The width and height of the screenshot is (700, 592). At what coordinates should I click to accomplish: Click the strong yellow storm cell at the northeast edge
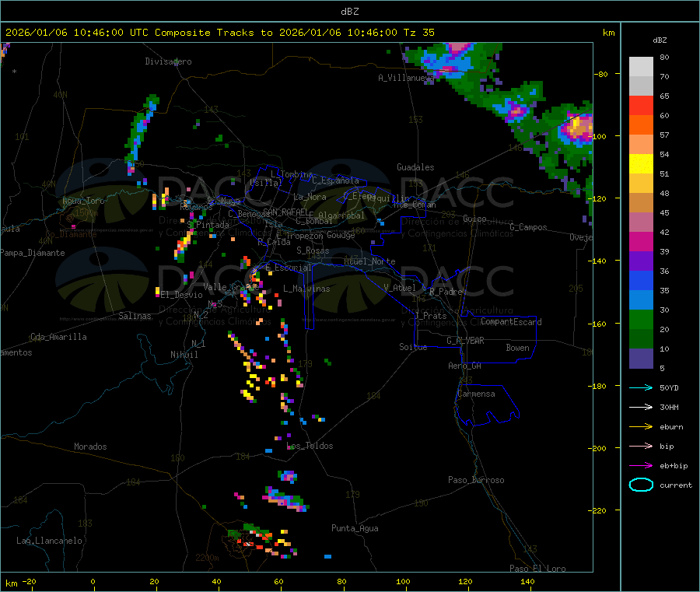[578, 126]
